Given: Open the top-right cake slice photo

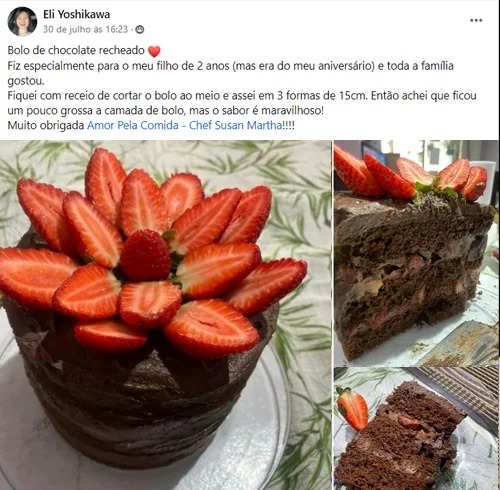Looking at the screenshot, I should pyautogui.click(x=416, y=253).
